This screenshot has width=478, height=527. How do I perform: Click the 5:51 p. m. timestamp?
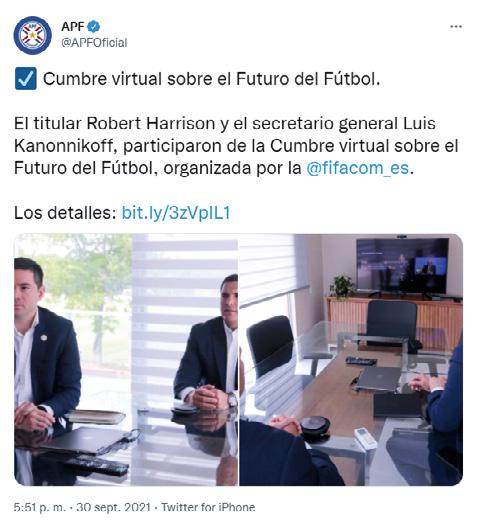coord(40,507)
